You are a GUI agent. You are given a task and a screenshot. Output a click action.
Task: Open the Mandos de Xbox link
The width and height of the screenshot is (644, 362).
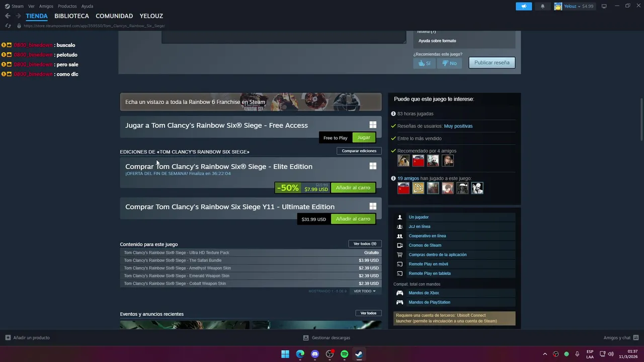tap(424, 293)
